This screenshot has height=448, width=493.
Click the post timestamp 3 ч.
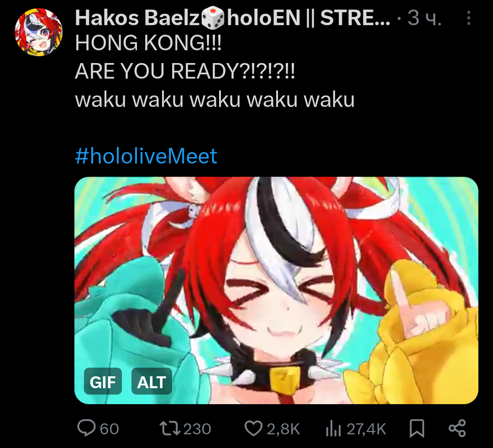click(425, 18)
